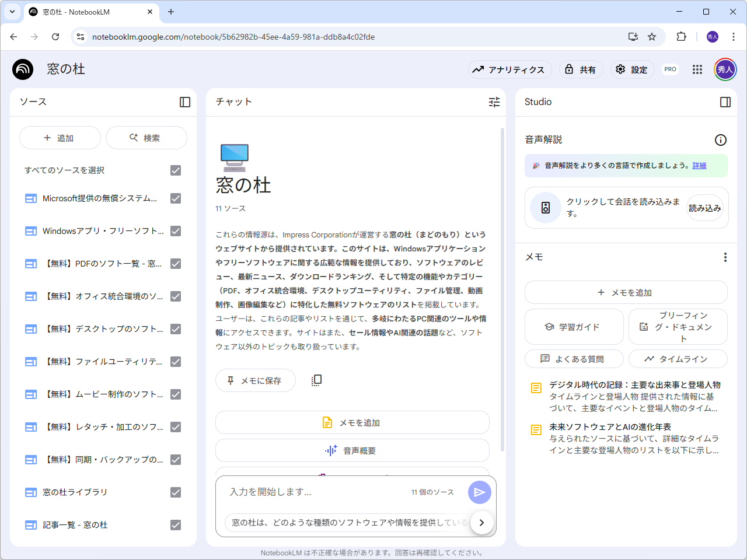Image resolution: width=747 pixels, height=560 pixels.
Task: Collapse the Studio panel using its panel icon
Action: [x=725, y=101]
